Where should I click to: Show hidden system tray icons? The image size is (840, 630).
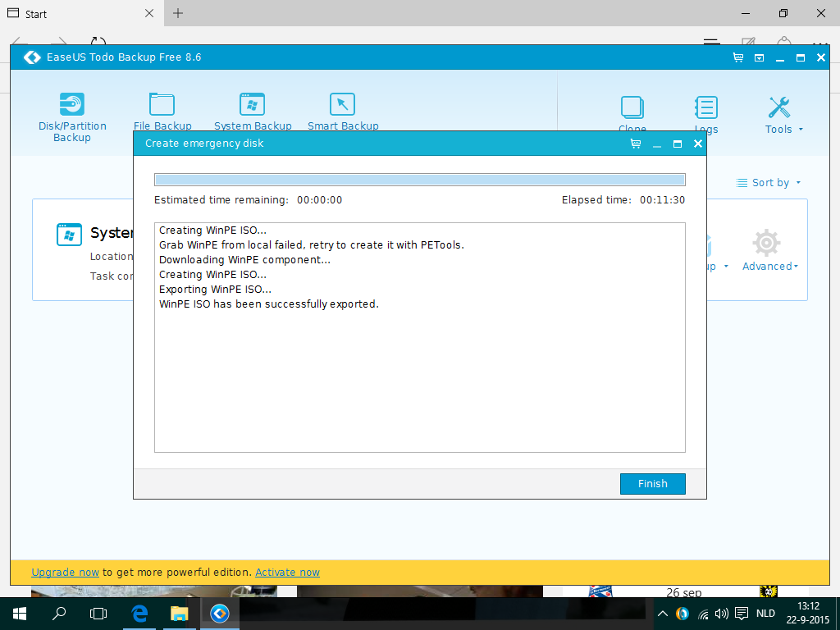click(x=663, y=614)
